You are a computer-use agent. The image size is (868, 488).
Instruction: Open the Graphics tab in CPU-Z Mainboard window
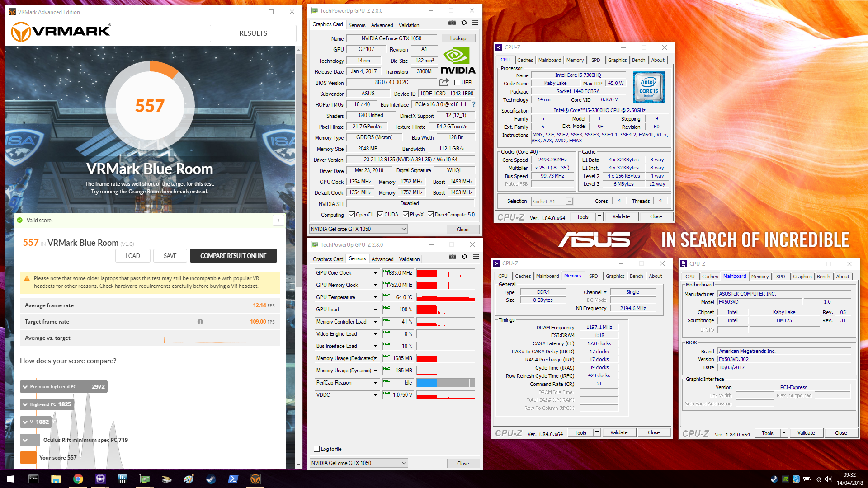click(802, 277)
